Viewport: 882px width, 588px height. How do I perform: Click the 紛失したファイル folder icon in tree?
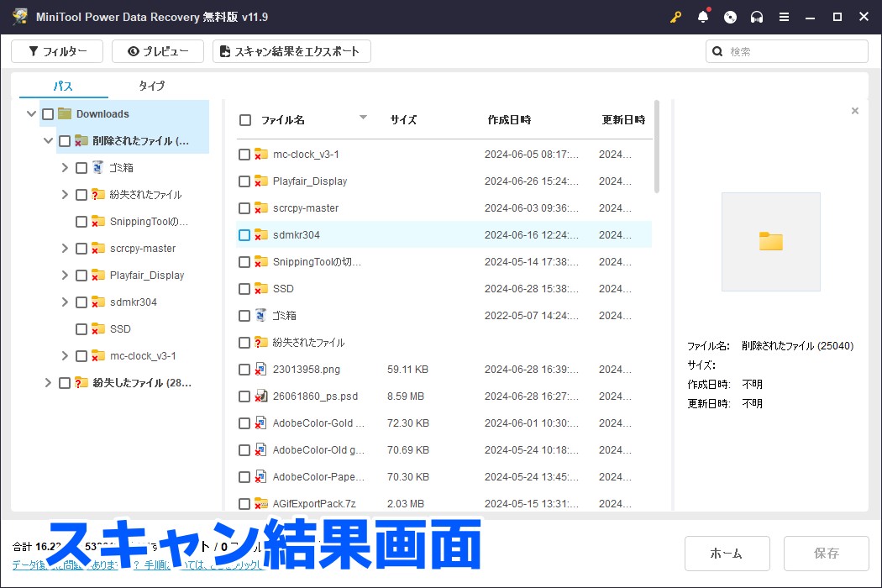pyautogui.click(x=81, y=383)
